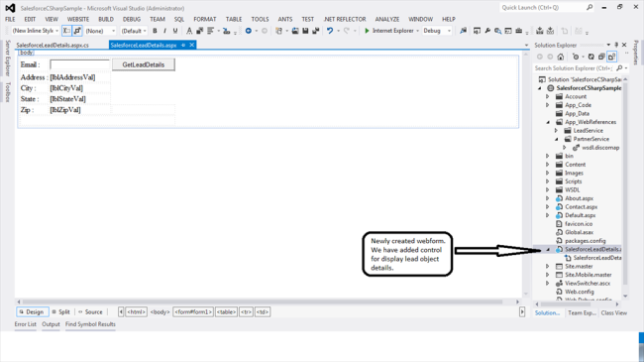Open Find Symbol Results tab

[x=90, y=324]
